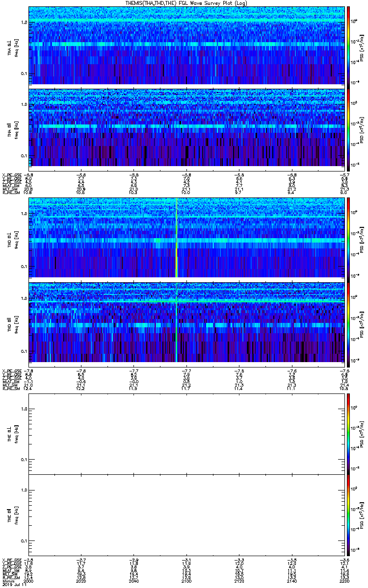The image size is (368, 588).
Task: Click the 2000 time label on bottom axis
Action: pyautogui.click(x=28, y=580)
